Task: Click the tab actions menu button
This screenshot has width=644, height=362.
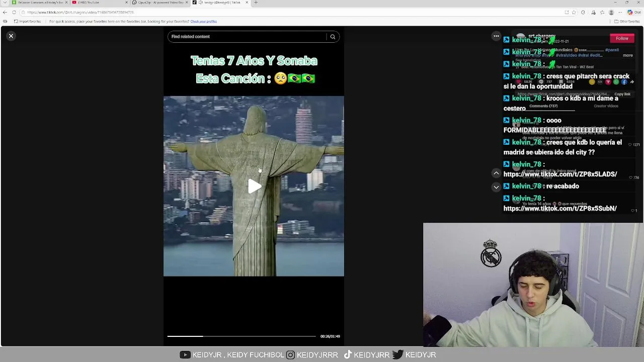Action: [x=5, y=3]
